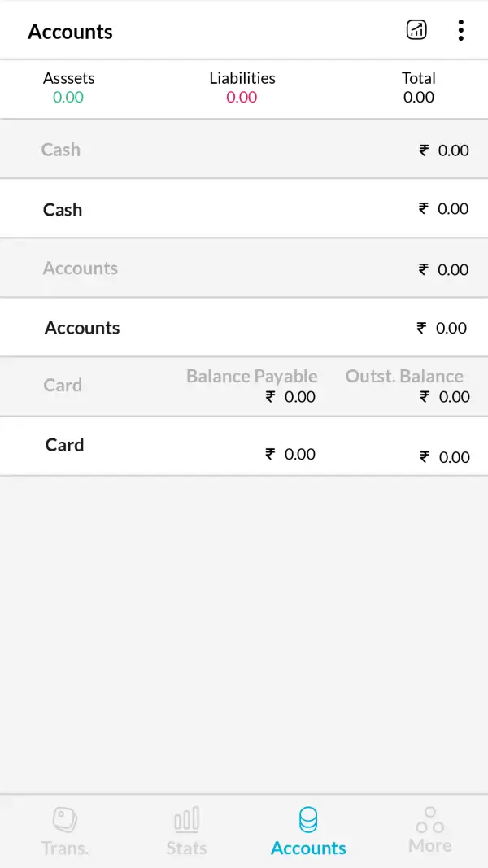
Task: Tap the More circles icon
Action: pos(430,818)
